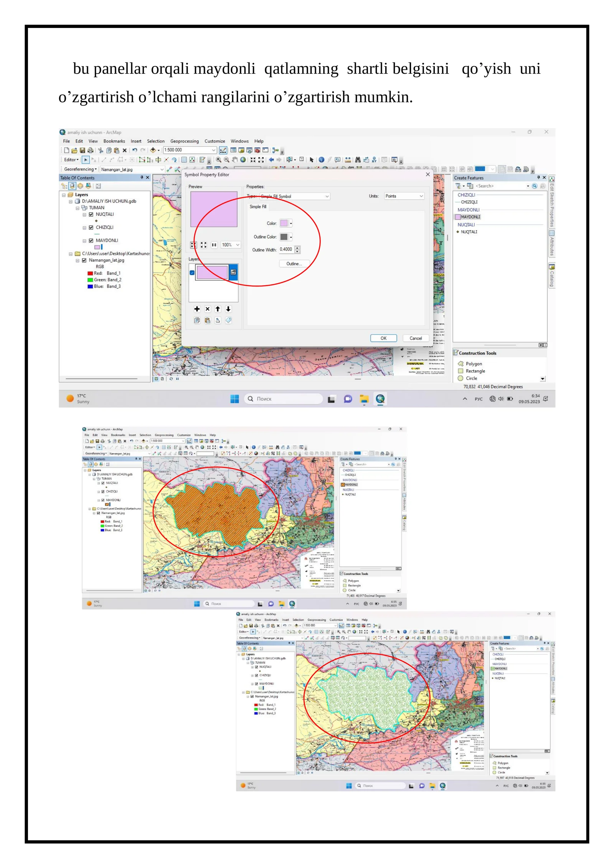
Task: Click Cancel in Symbol Property Editor
Action: click(416, 338)
